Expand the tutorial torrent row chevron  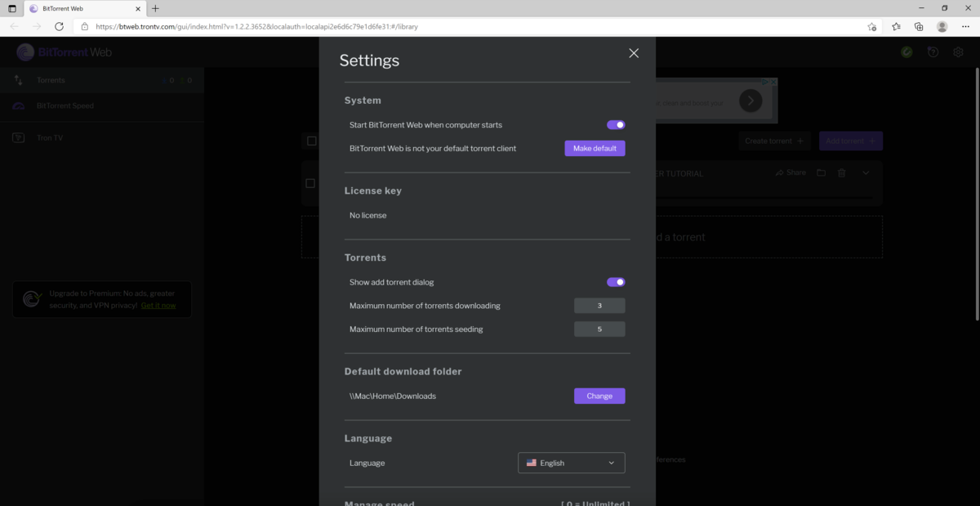click(866, 172)
